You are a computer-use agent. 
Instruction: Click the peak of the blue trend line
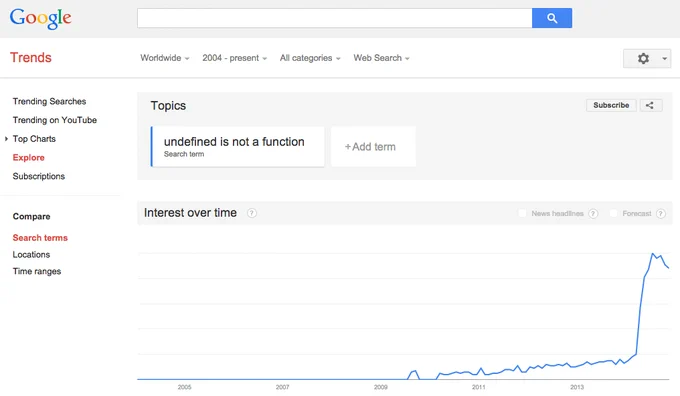pyautogui.click(x=652, y=253)
